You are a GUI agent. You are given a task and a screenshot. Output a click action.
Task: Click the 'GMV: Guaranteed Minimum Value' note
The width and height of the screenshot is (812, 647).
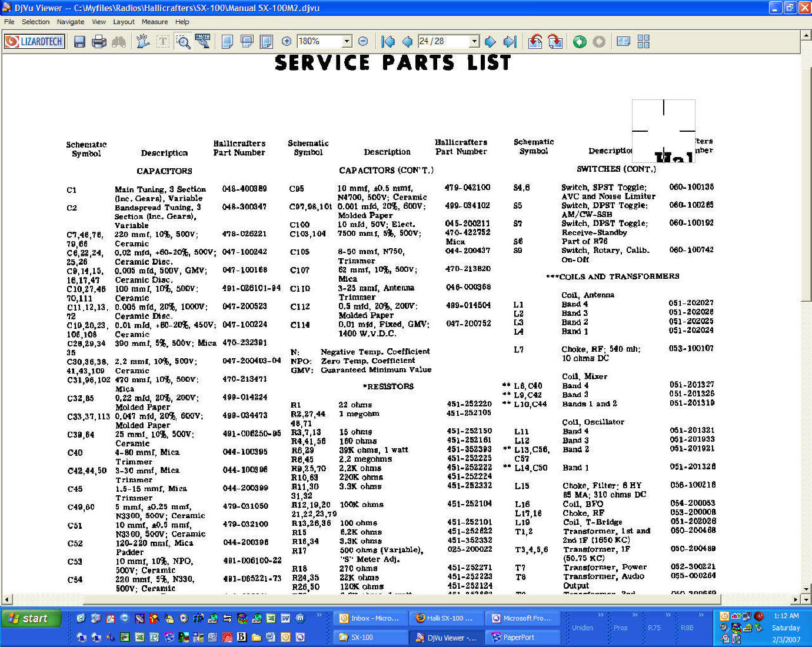tap(361, 370)
